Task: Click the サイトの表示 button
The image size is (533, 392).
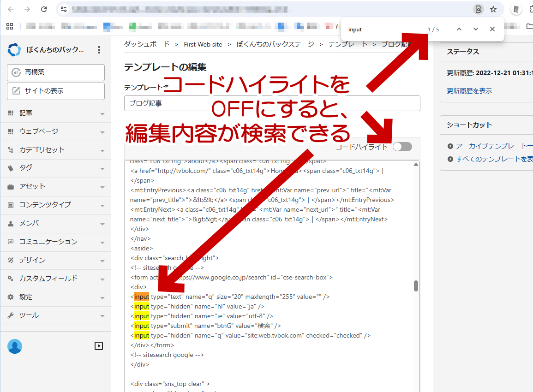Action: (x=56, y=91)
